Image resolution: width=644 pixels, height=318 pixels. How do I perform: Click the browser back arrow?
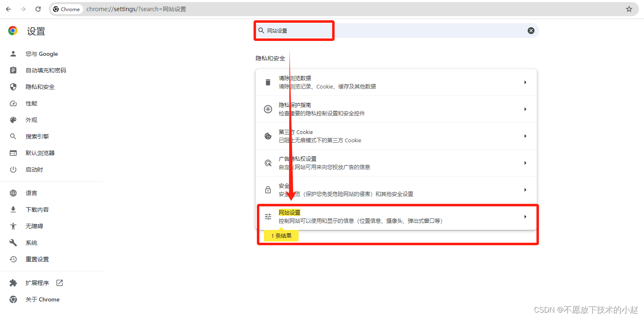click(8, 9)
